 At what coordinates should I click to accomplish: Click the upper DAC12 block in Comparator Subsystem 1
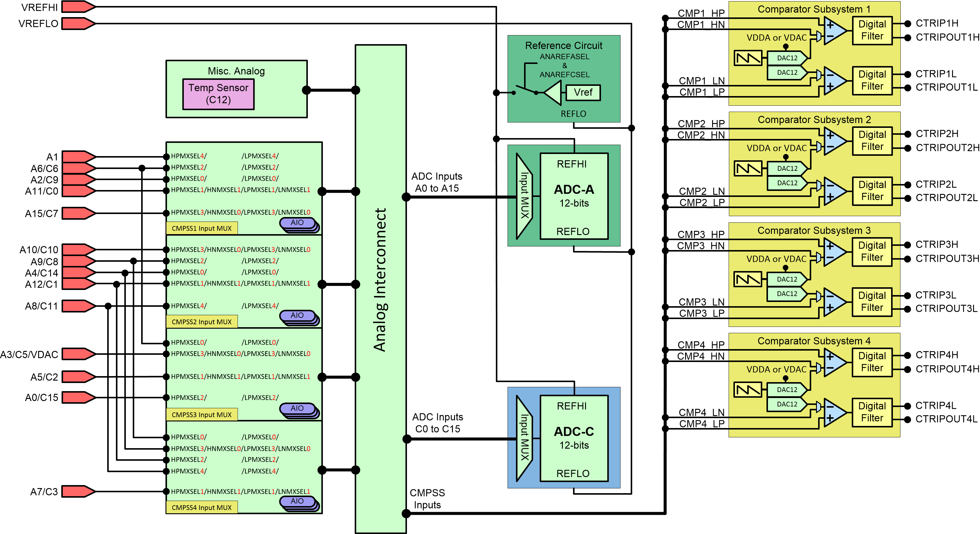[x=787, y=58]
